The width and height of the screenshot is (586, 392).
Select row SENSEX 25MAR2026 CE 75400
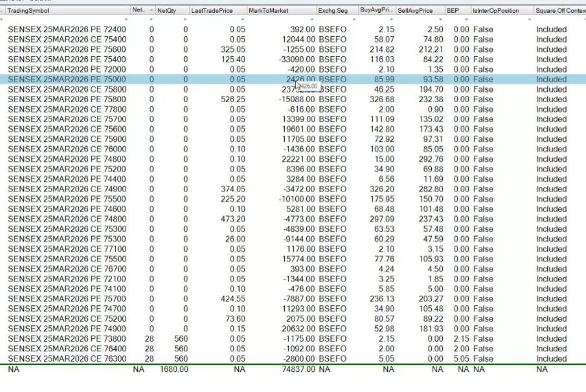[293, 39]
